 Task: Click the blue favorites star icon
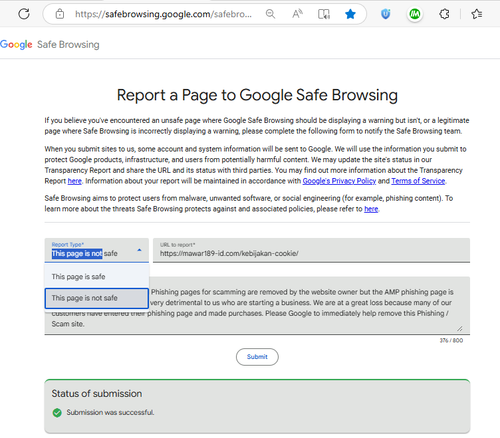point(350,14)
